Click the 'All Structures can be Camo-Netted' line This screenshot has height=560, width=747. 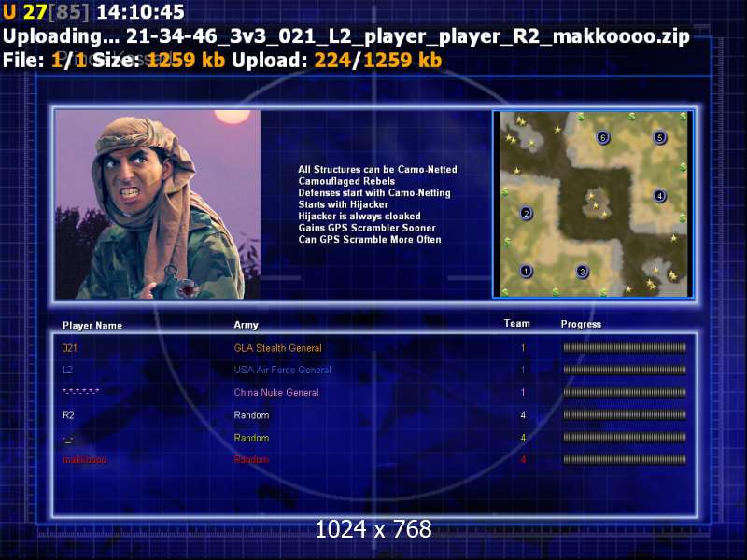tap(378, 170)
